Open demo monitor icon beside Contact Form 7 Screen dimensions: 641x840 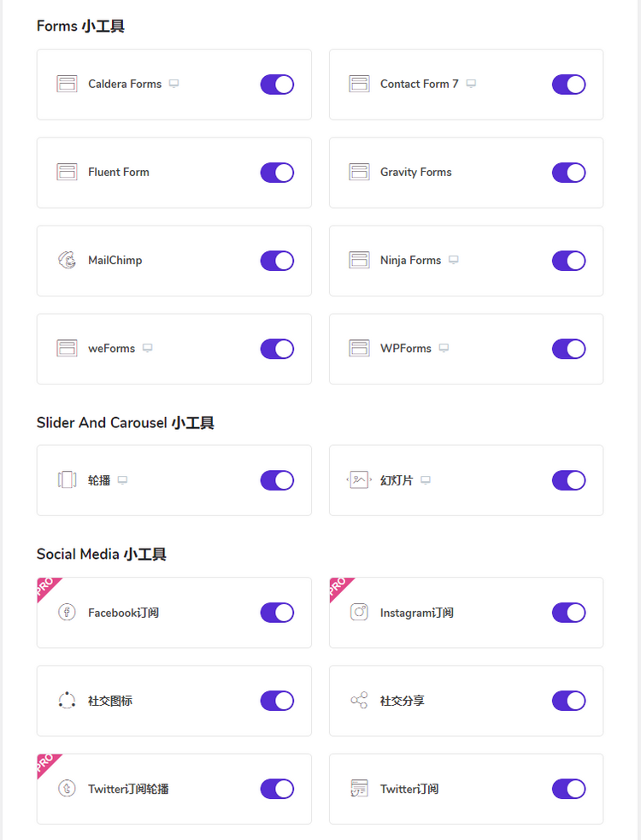[x=471, y=84]
